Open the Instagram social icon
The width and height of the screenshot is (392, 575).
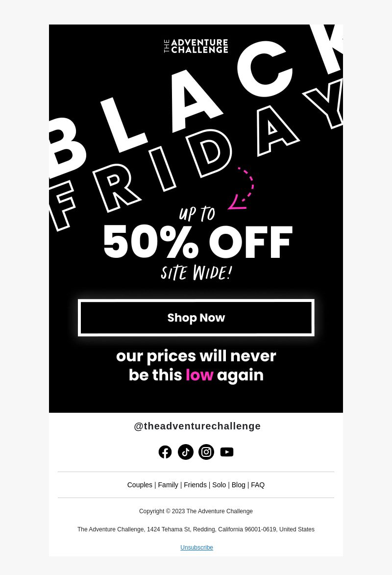click(206, 452)
